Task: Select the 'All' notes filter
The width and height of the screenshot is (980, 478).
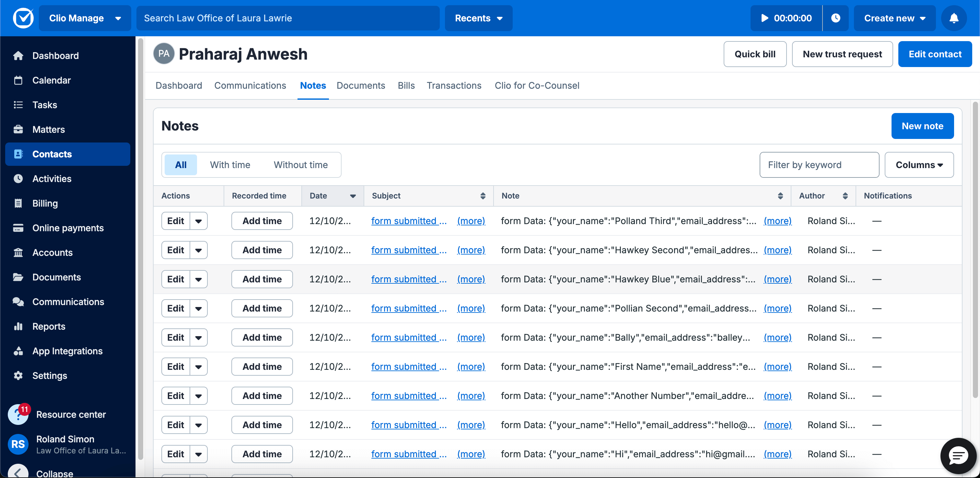Action: (x=181, y=165)
